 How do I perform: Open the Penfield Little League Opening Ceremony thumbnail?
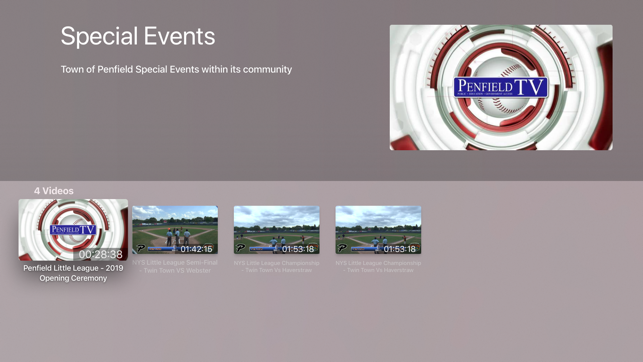click(73, 230)
